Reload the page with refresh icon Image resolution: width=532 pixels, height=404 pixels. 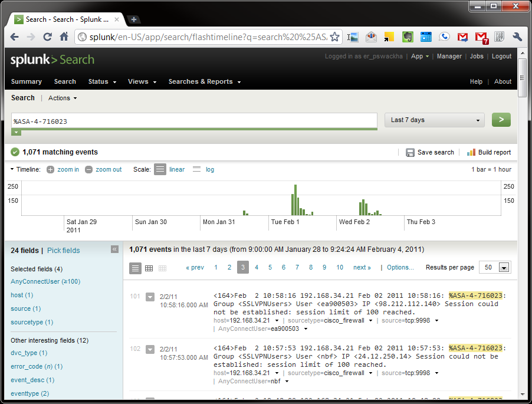point(48,37)
